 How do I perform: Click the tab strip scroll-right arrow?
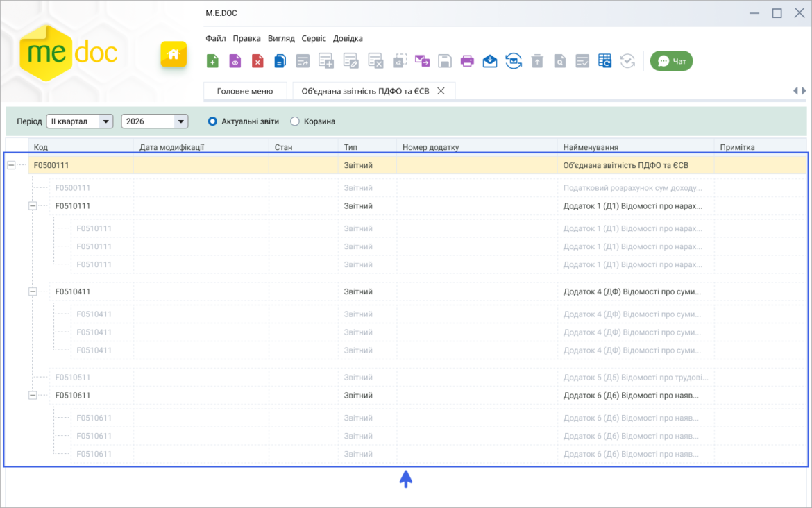[x=804, y=91]
